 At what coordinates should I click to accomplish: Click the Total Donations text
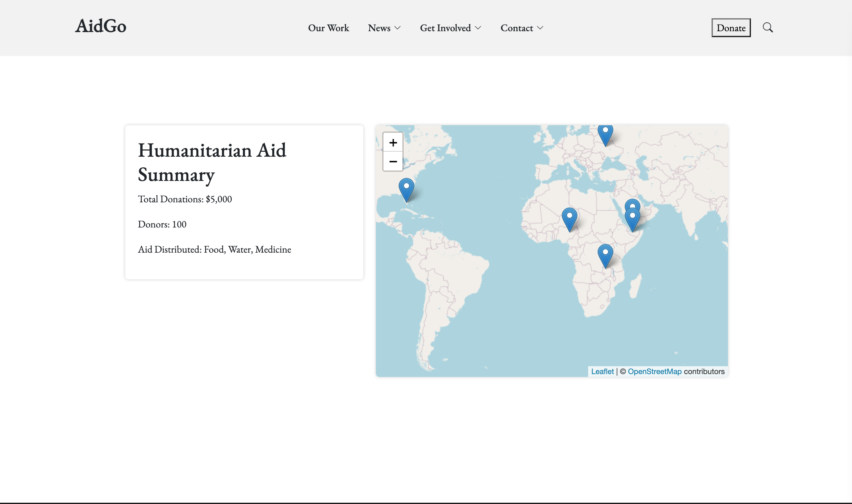pyautogui.click(x=185, y=199)
